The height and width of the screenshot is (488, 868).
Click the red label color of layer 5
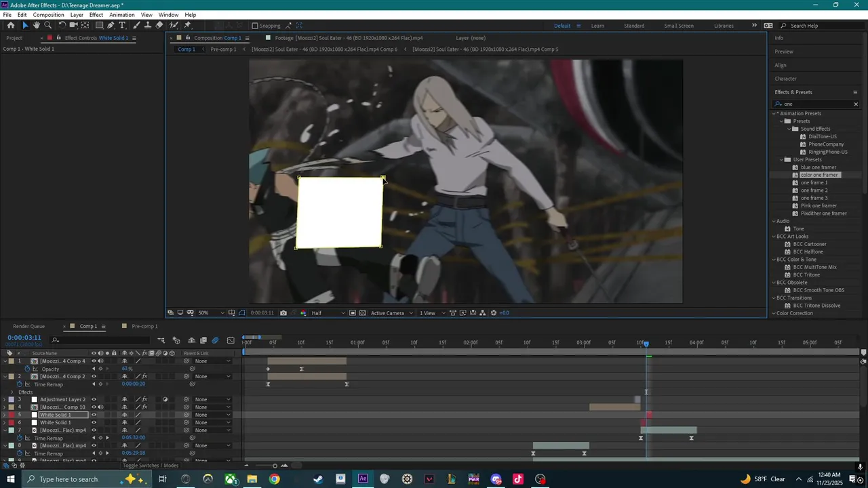[12, 415]
